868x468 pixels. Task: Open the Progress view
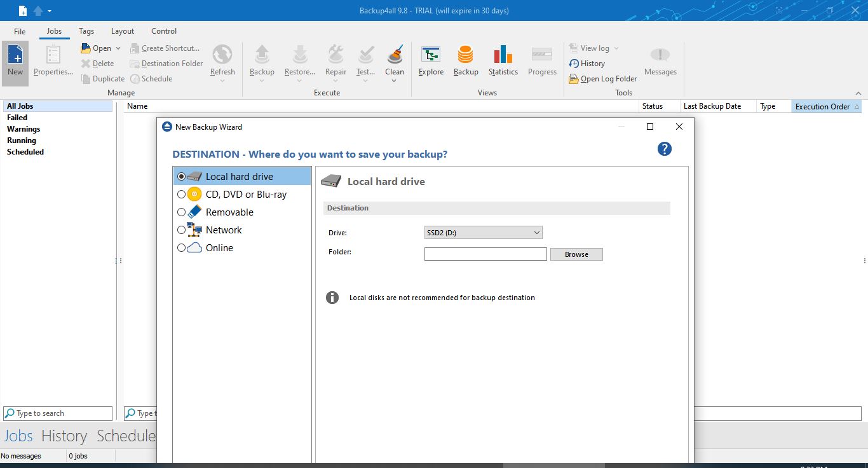coord(542,60)
